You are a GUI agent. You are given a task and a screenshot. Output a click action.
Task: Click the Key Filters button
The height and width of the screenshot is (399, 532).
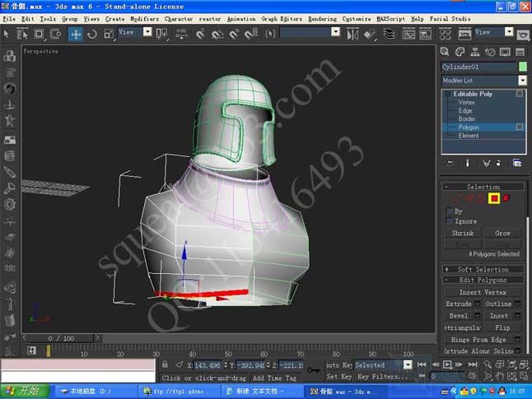pos(382,376)
